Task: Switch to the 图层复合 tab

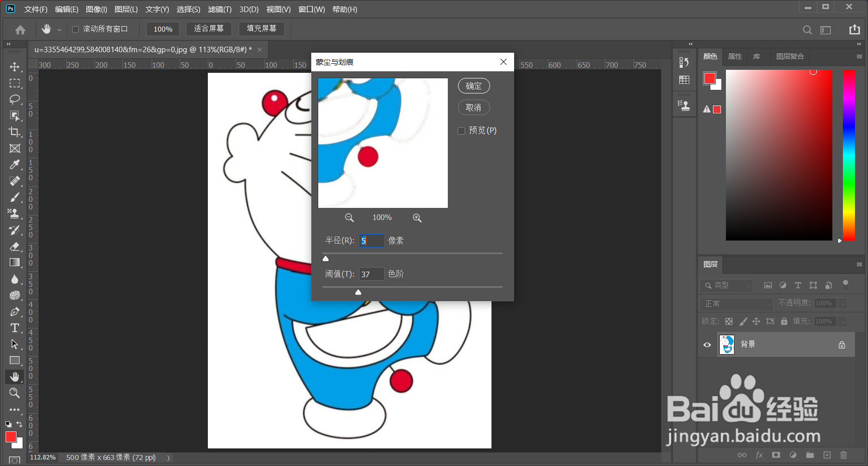Action: coord(790,56)
